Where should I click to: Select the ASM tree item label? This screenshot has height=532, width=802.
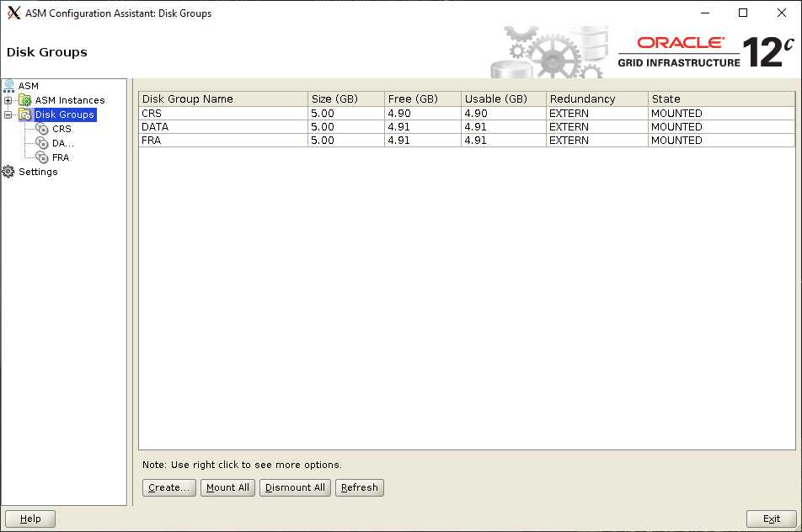[29, 86]
